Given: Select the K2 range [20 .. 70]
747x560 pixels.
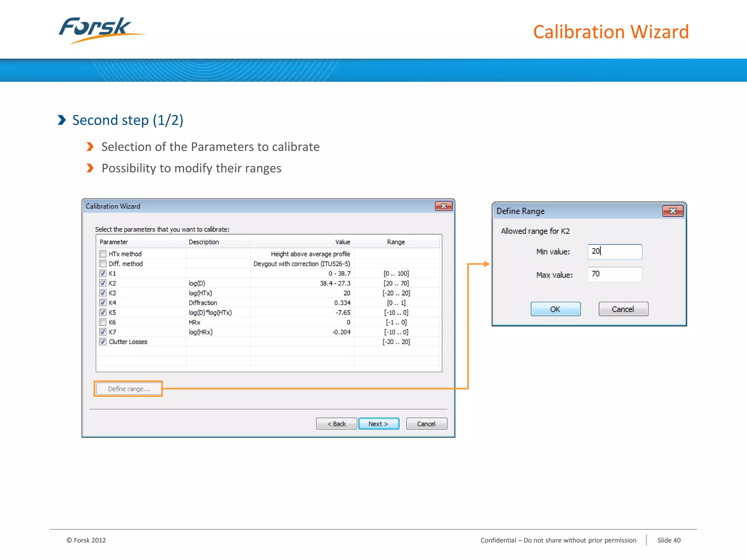Looking at the screenshot, I should click(396, 283).
